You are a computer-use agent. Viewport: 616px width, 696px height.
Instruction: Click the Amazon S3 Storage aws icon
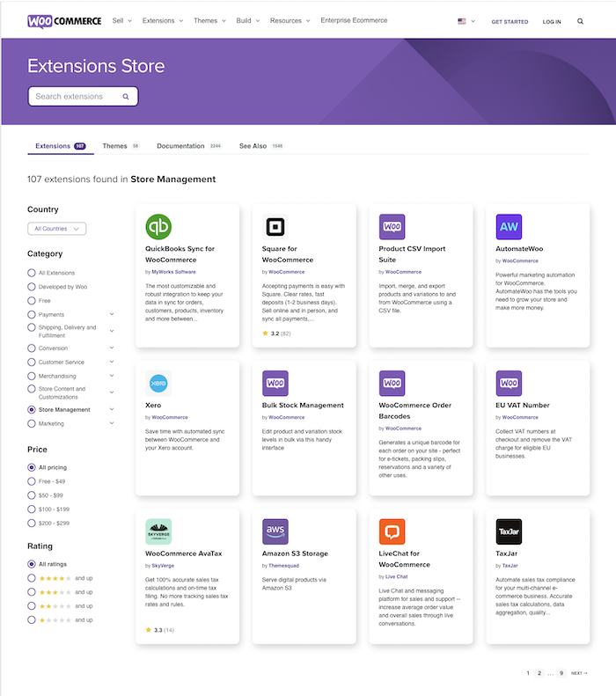click(x=275, y=531)
